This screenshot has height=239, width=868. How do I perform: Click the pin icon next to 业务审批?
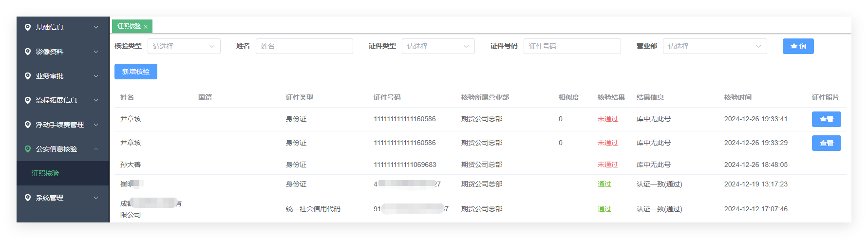(28, 76)
